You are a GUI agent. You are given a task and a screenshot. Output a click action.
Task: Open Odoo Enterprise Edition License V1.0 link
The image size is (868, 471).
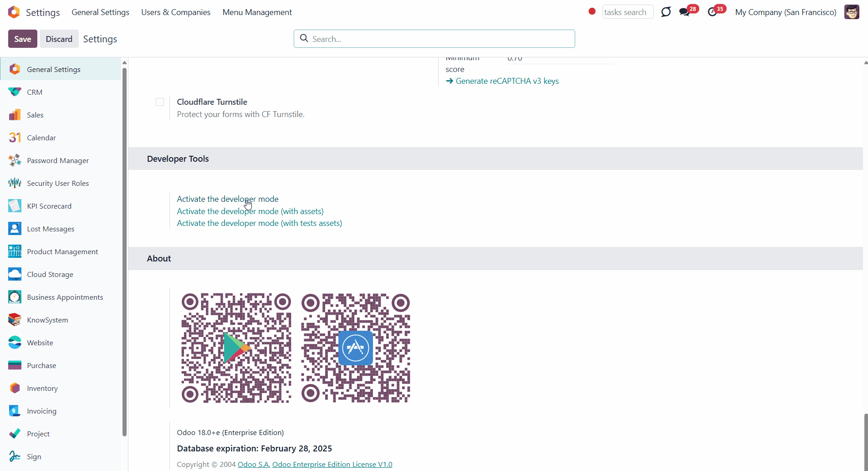(332, 465)
